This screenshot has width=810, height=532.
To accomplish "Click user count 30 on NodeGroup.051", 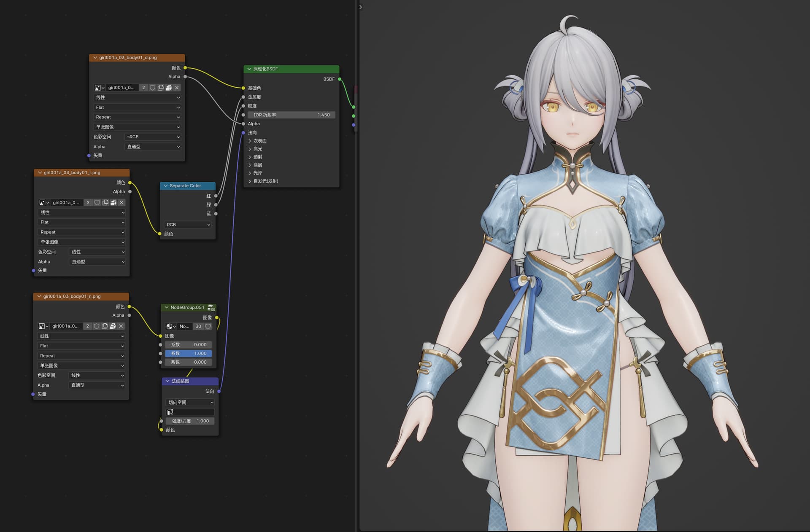I will (x=198, y=326).
